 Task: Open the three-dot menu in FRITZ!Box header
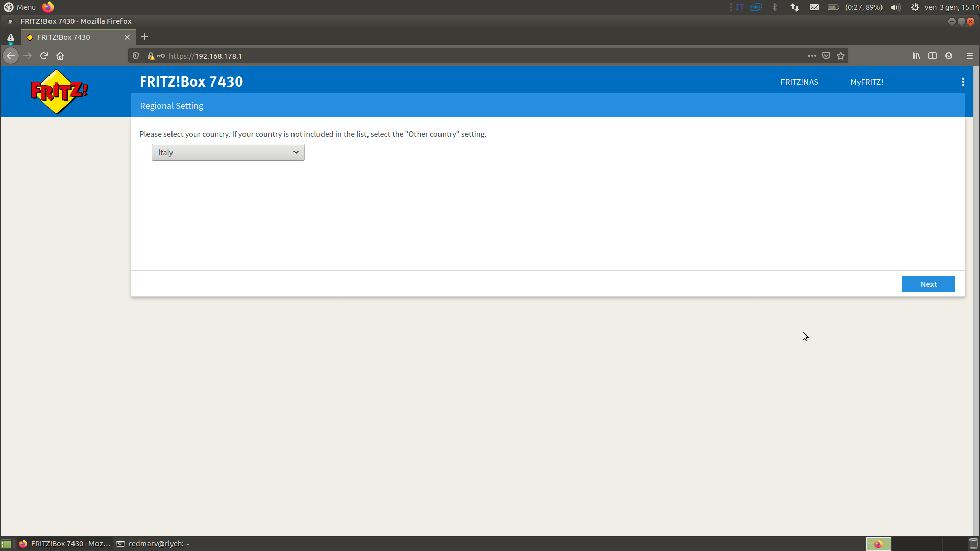coord(963,82)
